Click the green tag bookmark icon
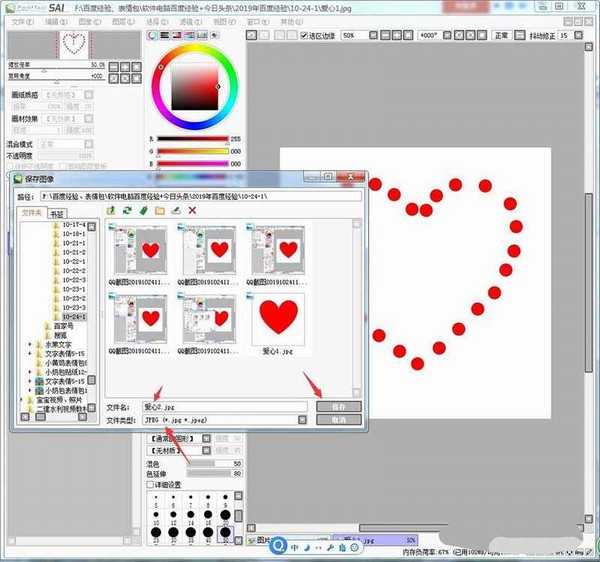Image resolution: width=600 pixels, height=562 pixels. [143, 210]
